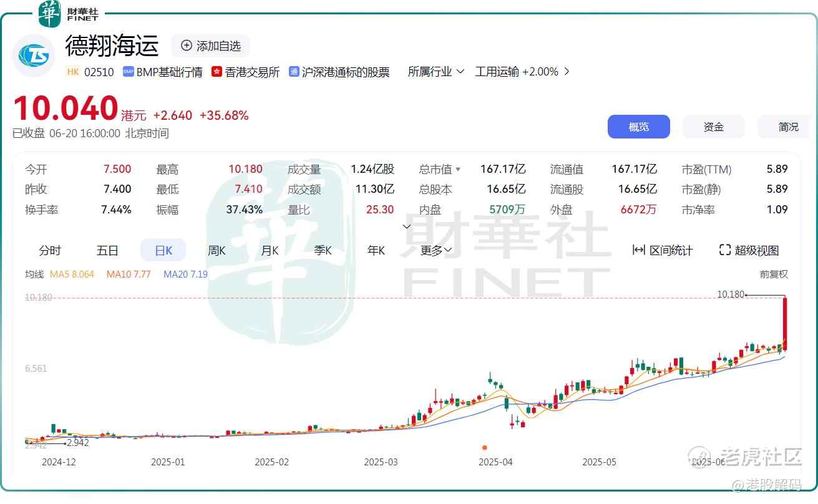
Task: Click the 内盘 value 5709万
Action: pyautogui.click(x=507, y=210)
